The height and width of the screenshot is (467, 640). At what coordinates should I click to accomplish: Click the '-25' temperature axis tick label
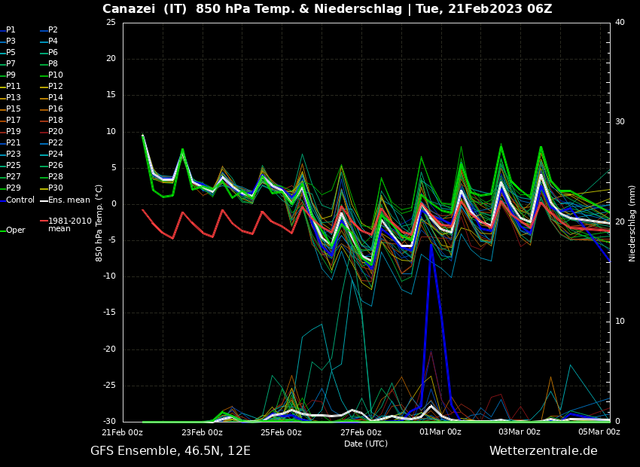tap(110, 385)
